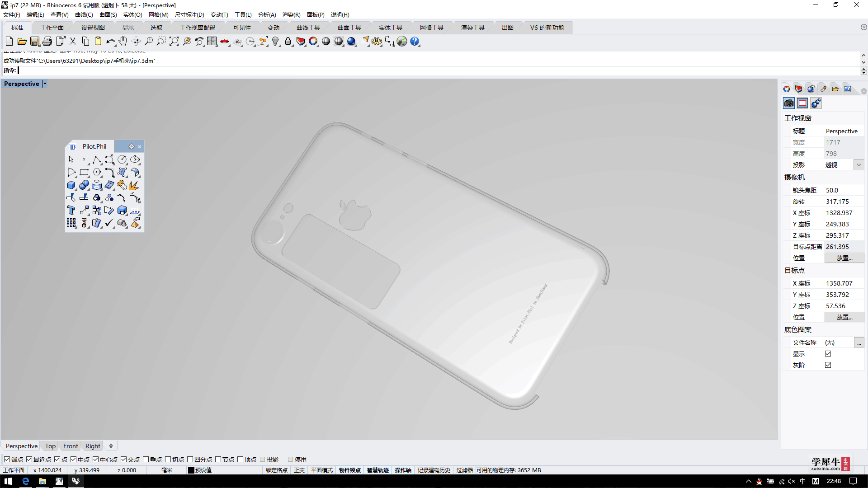Open the 曲面(S) menu
Screen dimensions: 868x488
pyautogui.click(x=108, y=15)
